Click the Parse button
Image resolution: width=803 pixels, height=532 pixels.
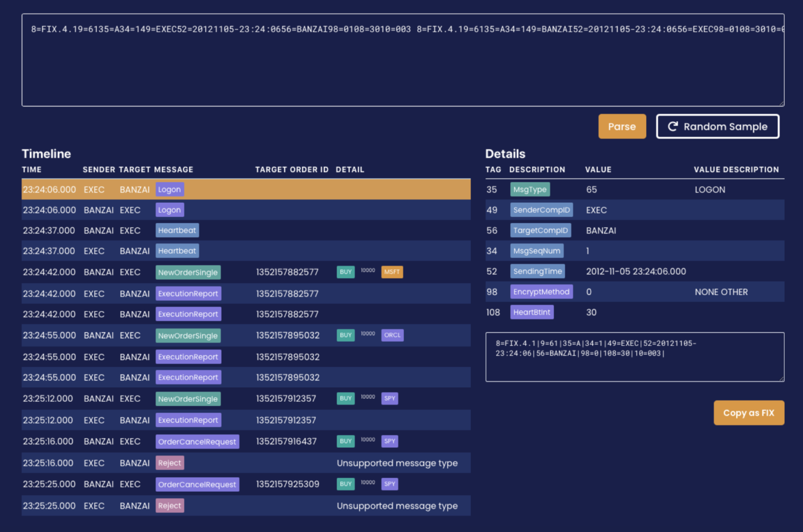pyautogui.click(x=622, y=126)
